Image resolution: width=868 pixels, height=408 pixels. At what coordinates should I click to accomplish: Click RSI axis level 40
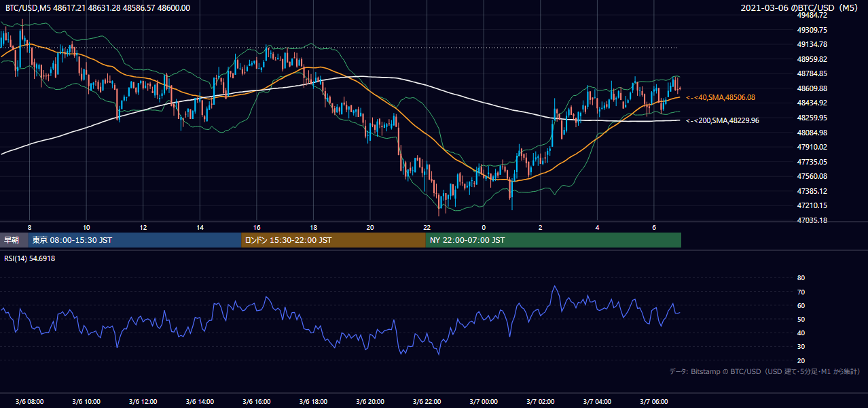pyautogui.click(x=801, y=333)
